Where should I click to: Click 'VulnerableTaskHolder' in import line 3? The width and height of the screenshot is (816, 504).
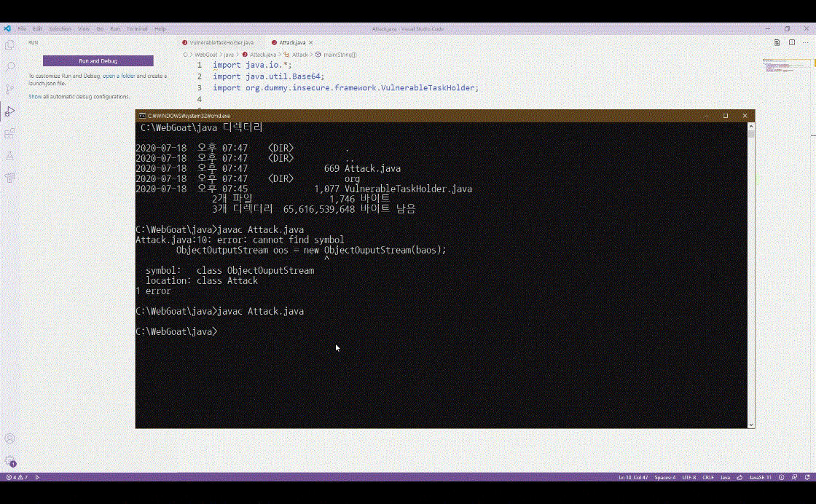427,88
